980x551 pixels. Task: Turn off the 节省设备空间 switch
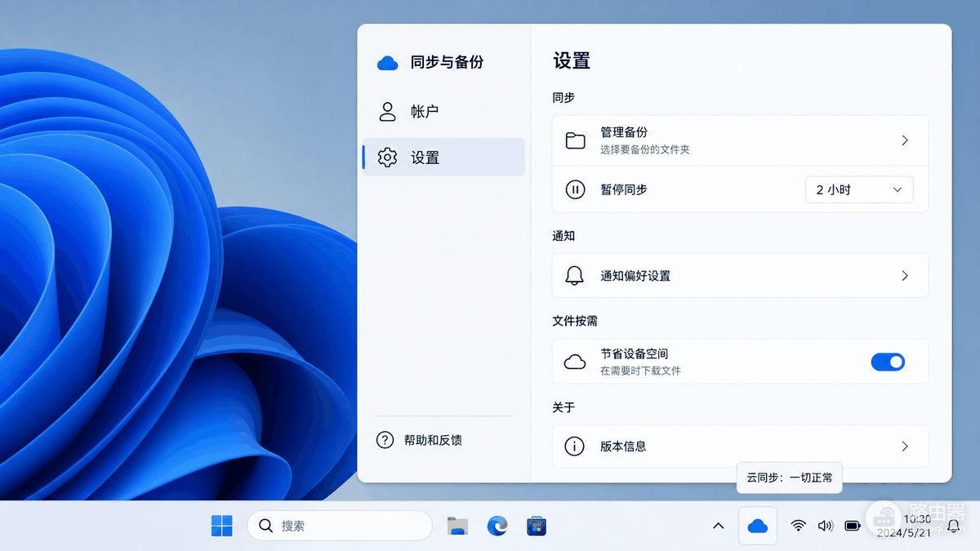click(888, 362)
